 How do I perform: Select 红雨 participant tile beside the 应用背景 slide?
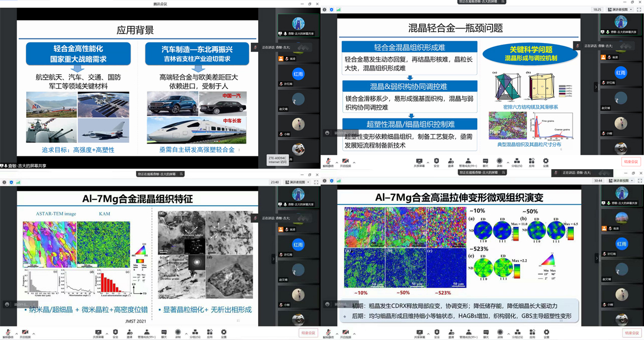(x=299, y=73)
